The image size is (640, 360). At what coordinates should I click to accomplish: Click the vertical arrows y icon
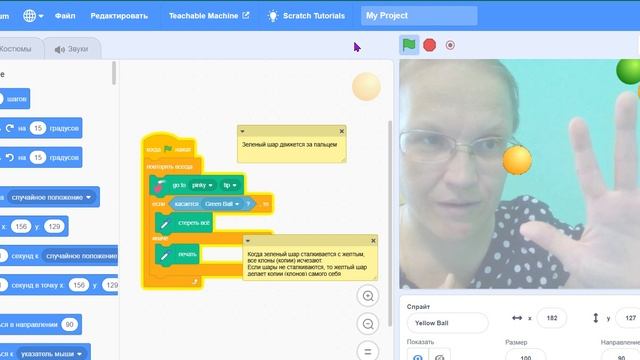pos(596,318)
